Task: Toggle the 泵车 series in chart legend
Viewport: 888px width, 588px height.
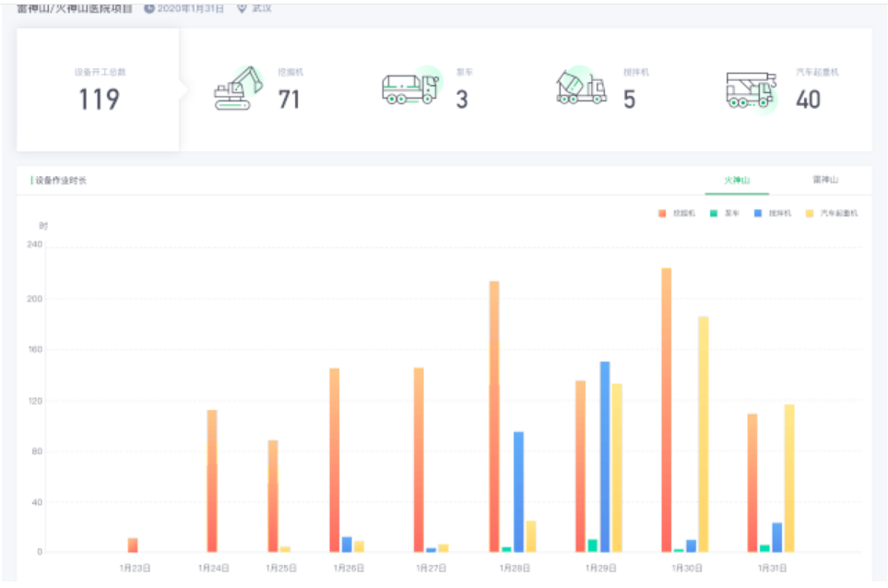Action: point(727,213)
